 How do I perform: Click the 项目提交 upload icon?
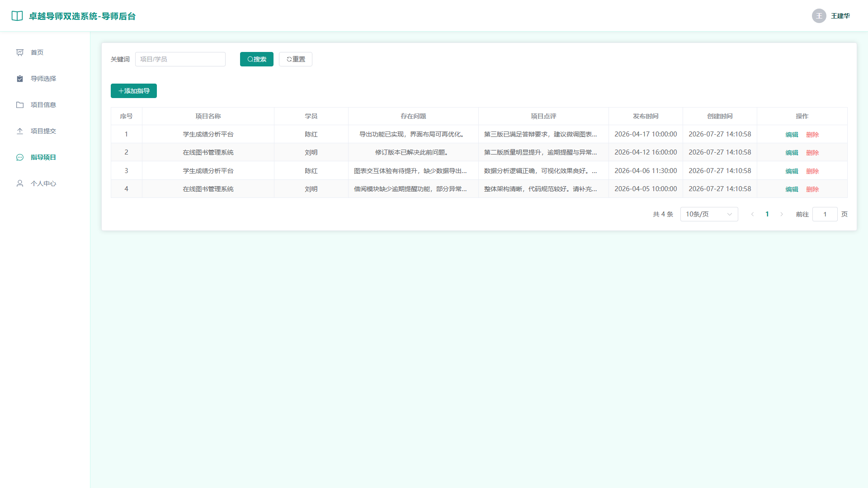pyautogui.click(x=20, y=131)
